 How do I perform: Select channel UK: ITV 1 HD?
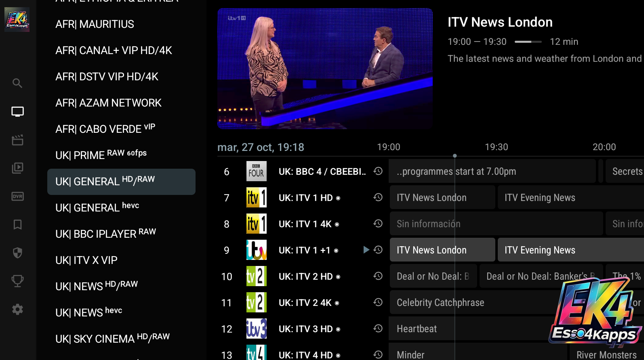tap(309, 198)
